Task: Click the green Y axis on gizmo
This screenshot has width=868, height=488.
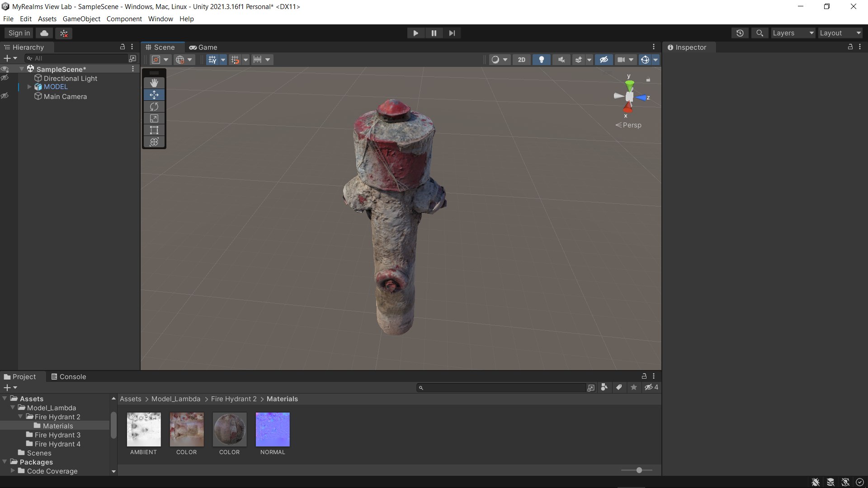Action: [x=629, y=84]
